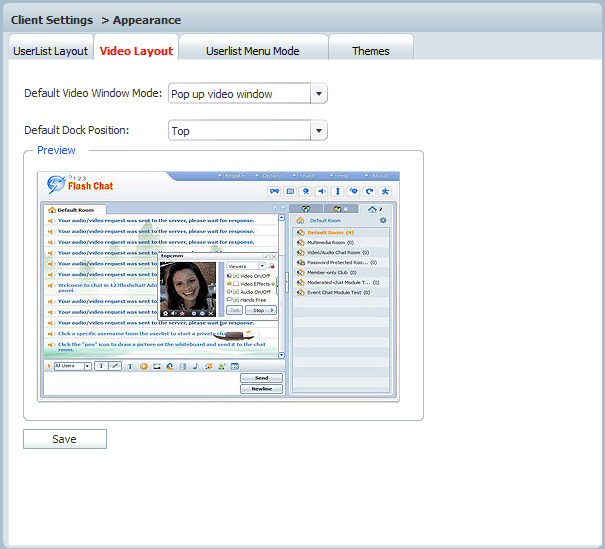605x549 pixels.
Task: Select the bold T text format icon
Action: tap(101, 366)
